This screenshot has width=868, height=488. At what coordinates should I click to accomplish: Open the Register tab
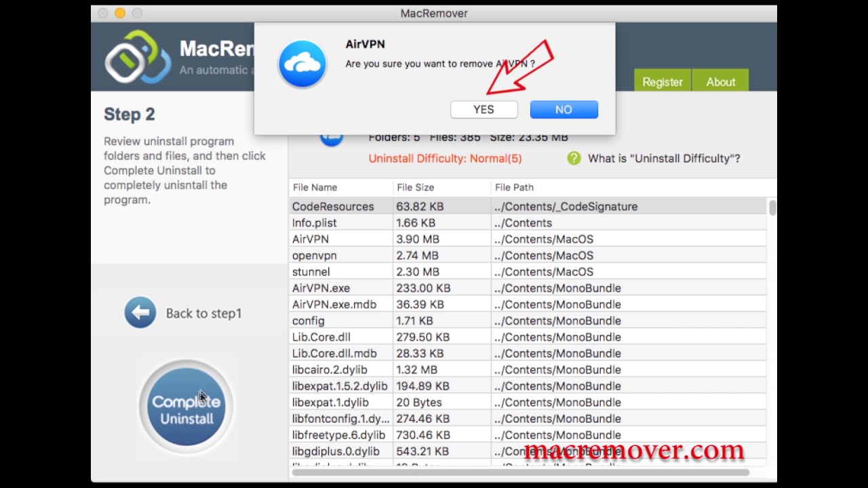pyautogui.click(x=663, y=81)
